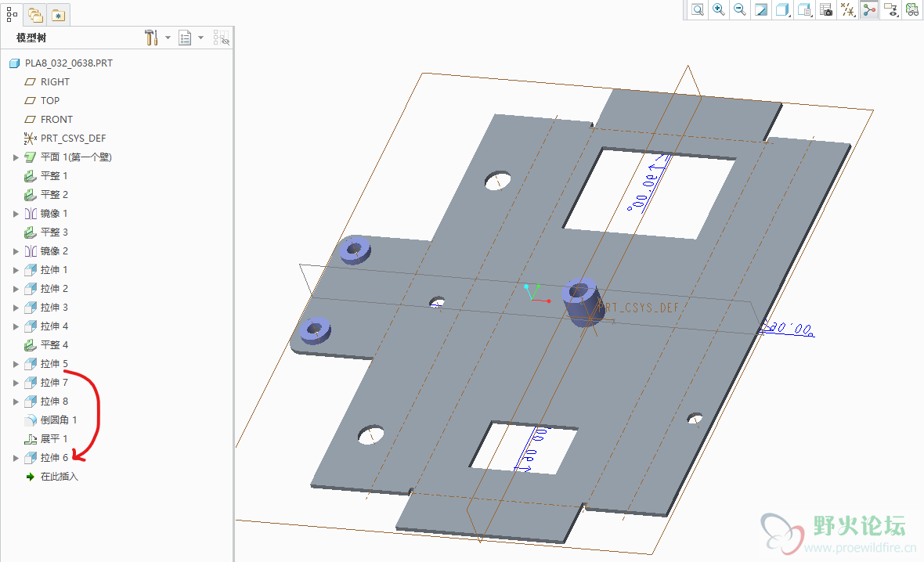Screen dimensions: 924x562
Task: Open model tree settings hammer icon
Action: (x=151, y=38)
